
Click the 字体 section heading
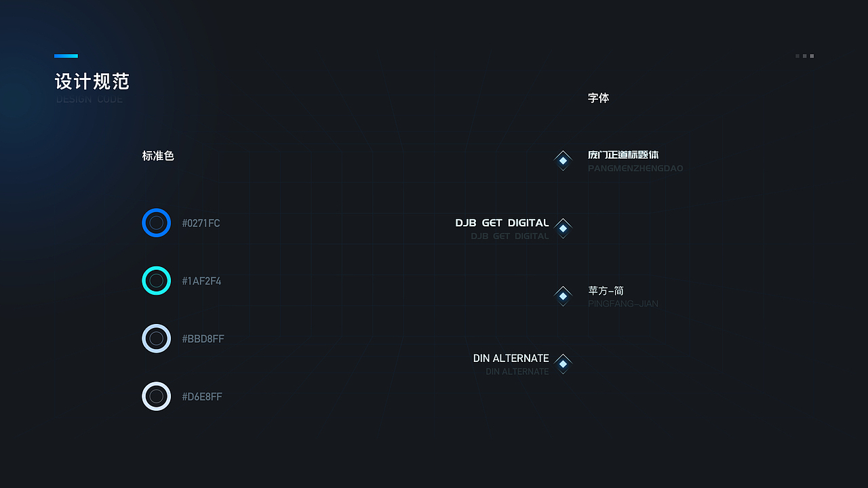[598, 98]
